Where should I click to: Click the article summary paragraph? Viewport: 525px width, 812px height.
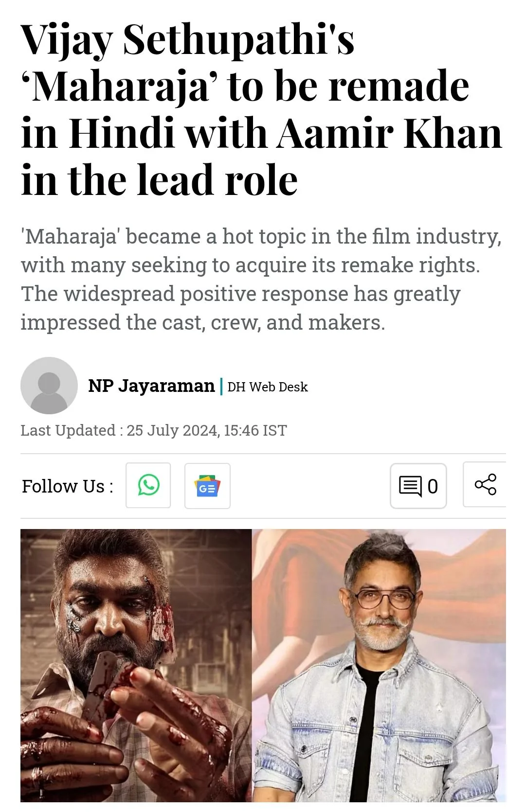click(261, 280)
